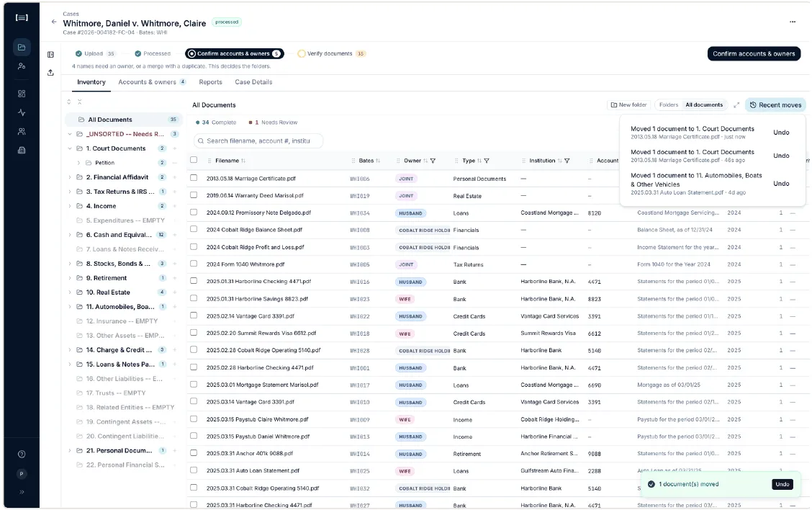Screen dimensions: 812x510
Task: Expand the 21. Personal Documents folder
Action: click(70, 451)
